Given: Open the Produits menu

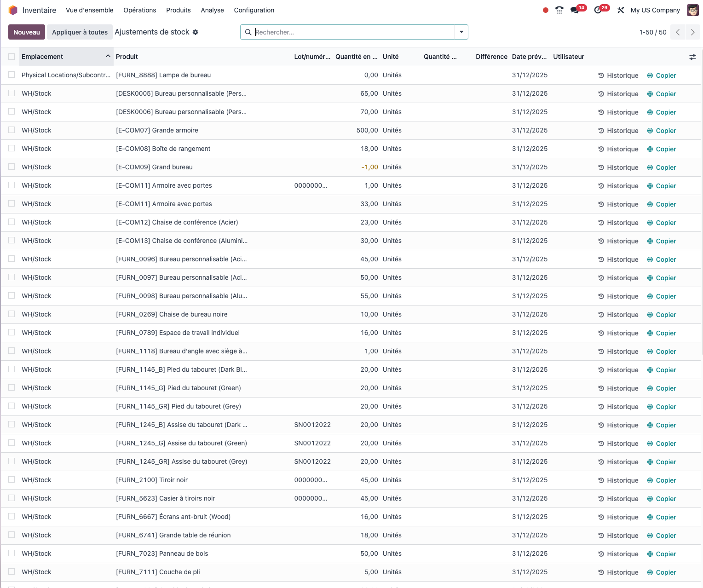Looking at the screenshot, I should 179,10.
